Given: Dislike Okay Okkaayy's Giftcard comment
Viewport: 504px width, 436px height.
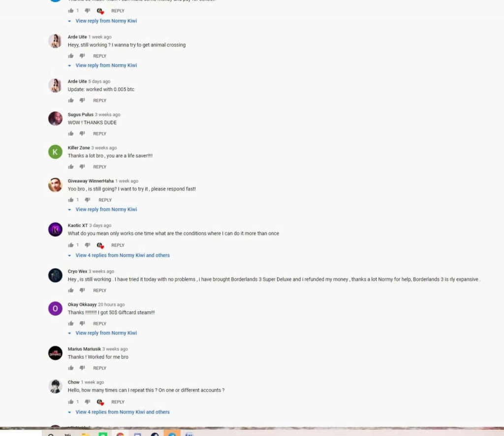Looking at the screenshot, I should tap(82, 323).
